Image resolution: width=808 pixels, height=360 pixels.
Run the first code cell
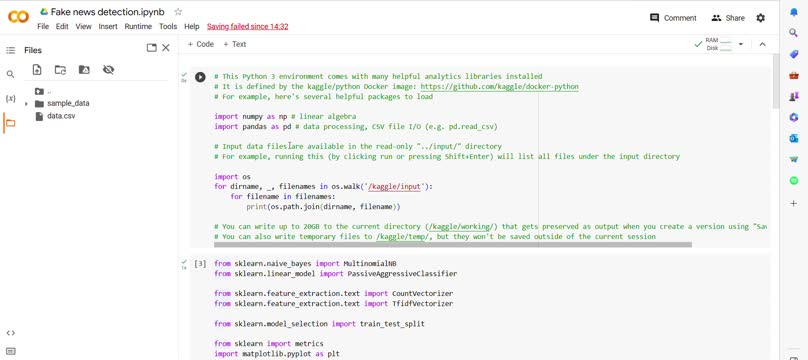(x=200, y=77)
